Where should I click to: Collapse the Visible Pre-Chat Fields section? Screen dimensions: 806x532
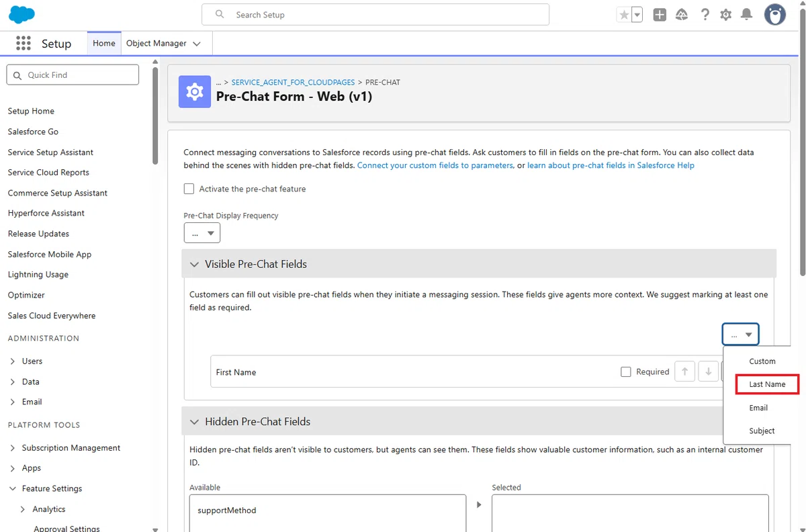click(194, 265)
